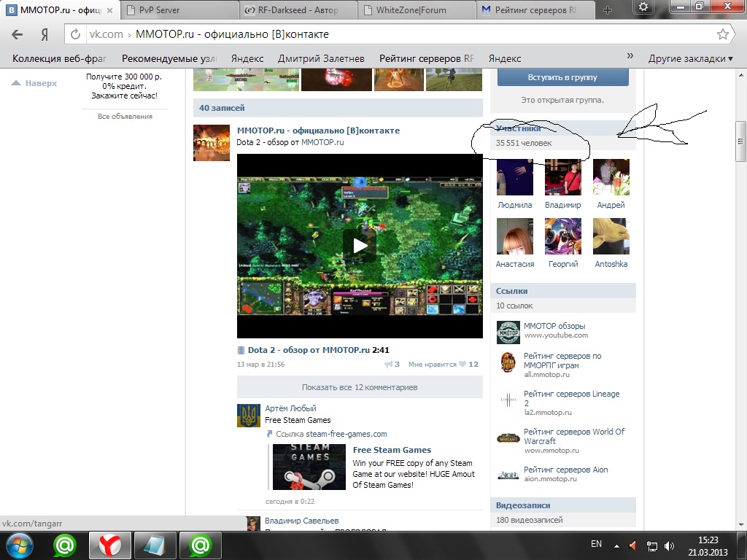Switch to the last Рейтинг серверов tab
The width and height of the screenshot is (747, 560).
coord(535,10)
